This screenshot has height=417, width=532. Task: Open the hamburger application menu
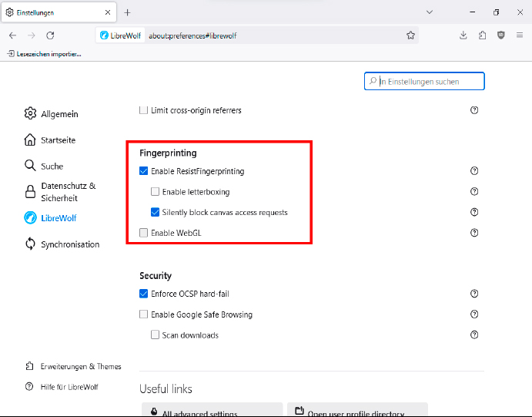pos(520,35)
